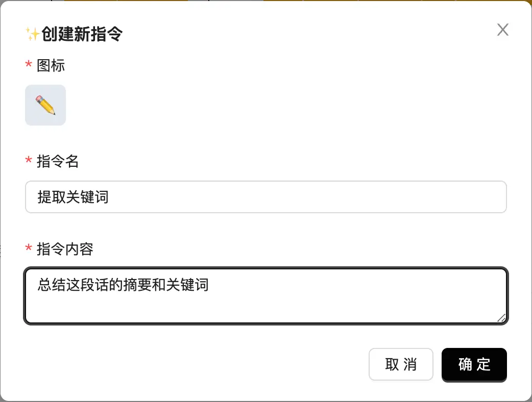This screenshot has width=532, height=402.
Task: Grab the textarea resize handle corner
Action: tap(501, 318)
